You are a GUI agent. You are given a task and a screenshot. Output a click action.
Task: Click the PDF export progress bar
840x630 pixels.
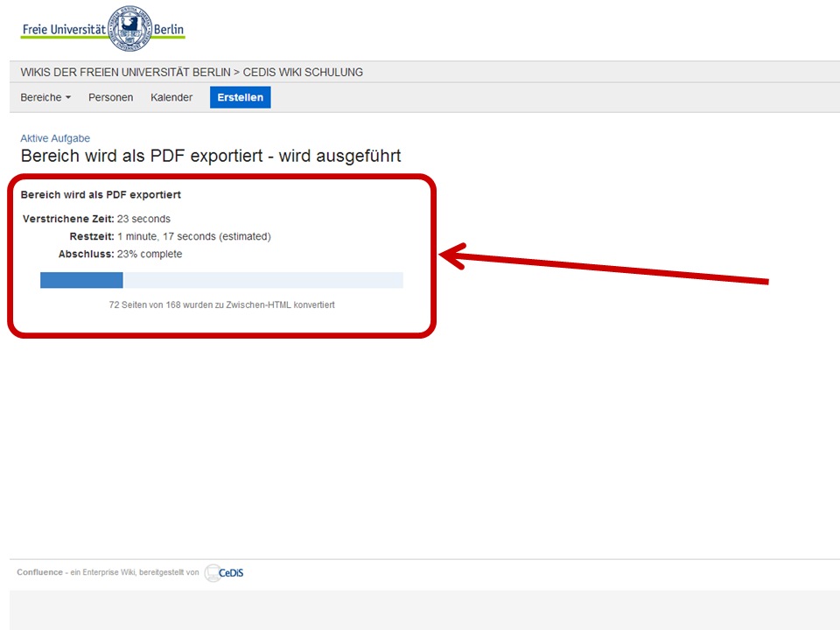(221, 280)
